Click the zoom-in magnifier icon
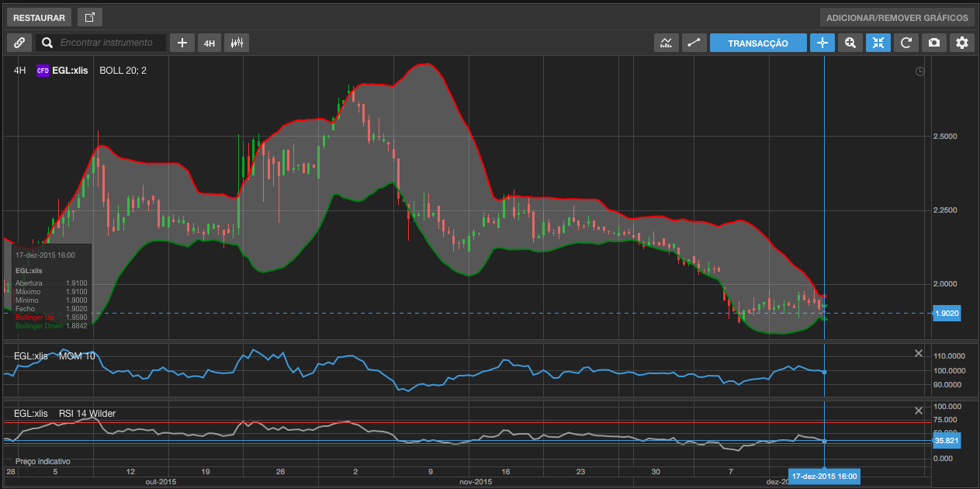The image size is (980, 489). (850, 43)
